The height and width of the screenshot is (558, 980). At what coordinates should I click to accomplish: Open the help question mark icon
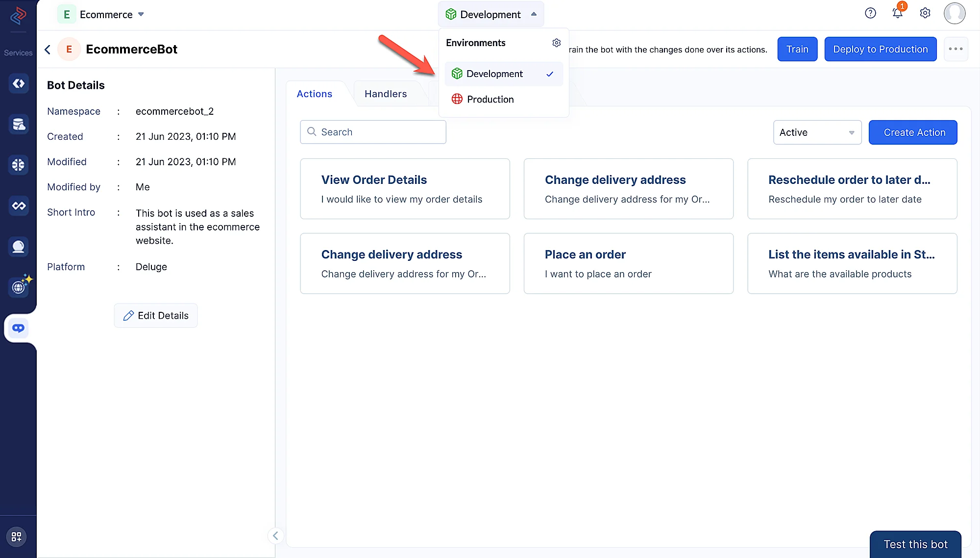pos(870,13)
